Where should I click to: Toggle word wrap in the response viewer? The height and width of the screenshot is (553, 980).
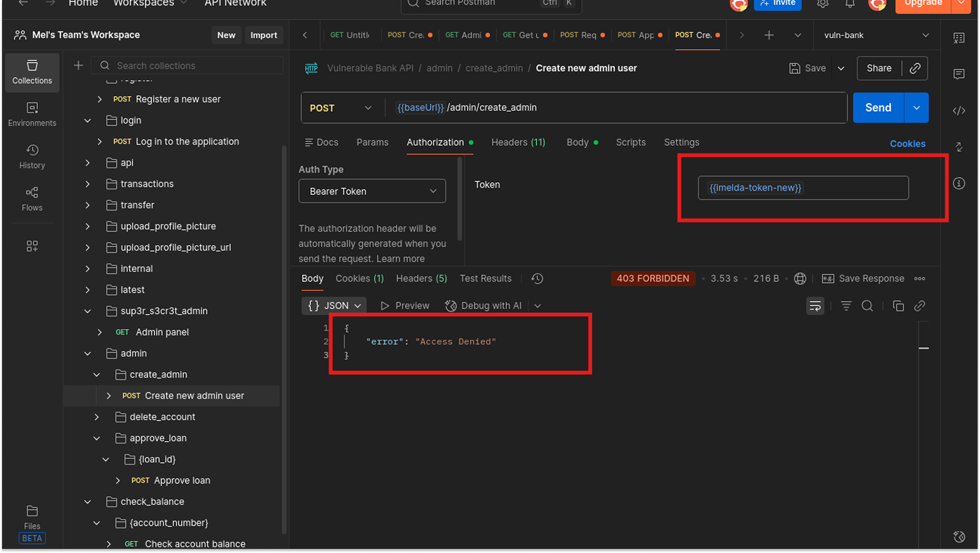pyautogui.click(x=815, y=306)
